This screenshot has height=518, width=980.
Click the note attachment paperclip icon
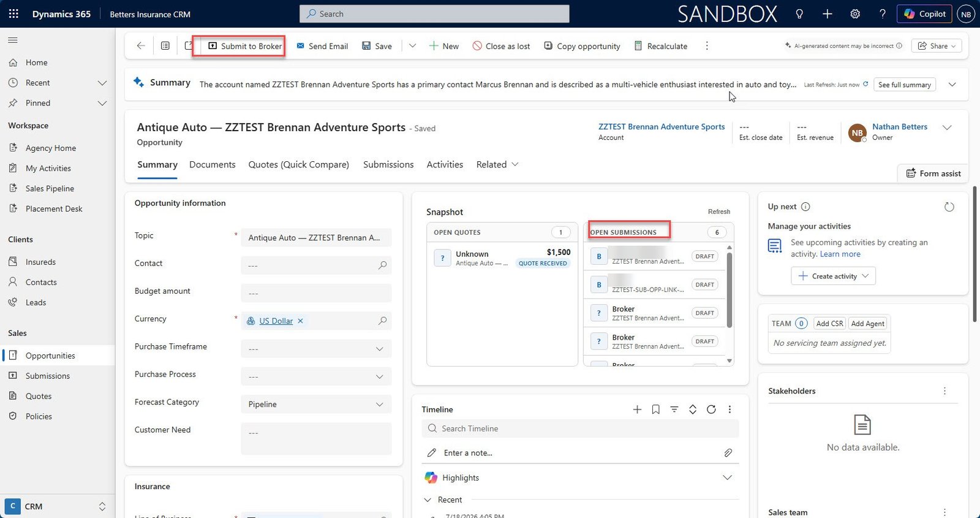pos(728,453)
